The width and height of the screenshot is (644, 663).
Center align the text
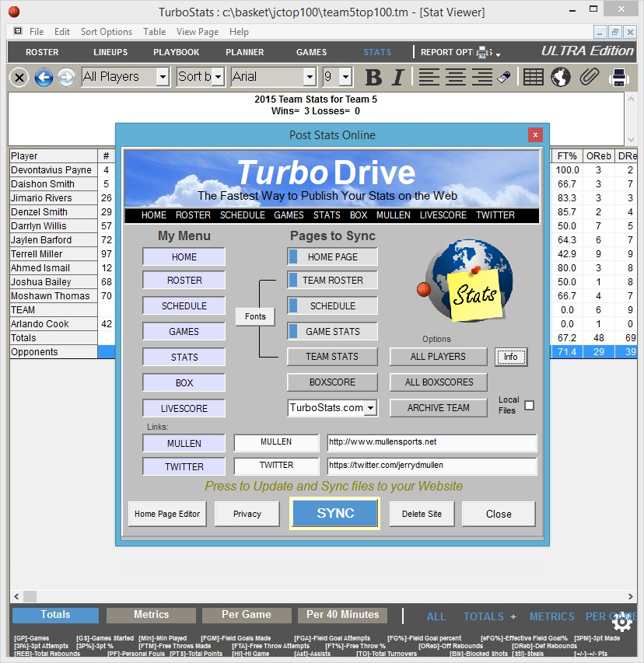point(456,78)
